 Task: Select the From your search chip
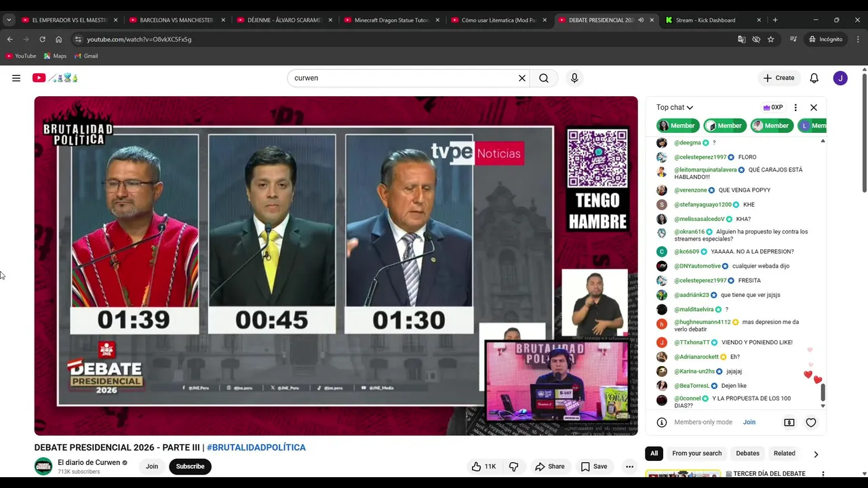(x=696, y=453)
